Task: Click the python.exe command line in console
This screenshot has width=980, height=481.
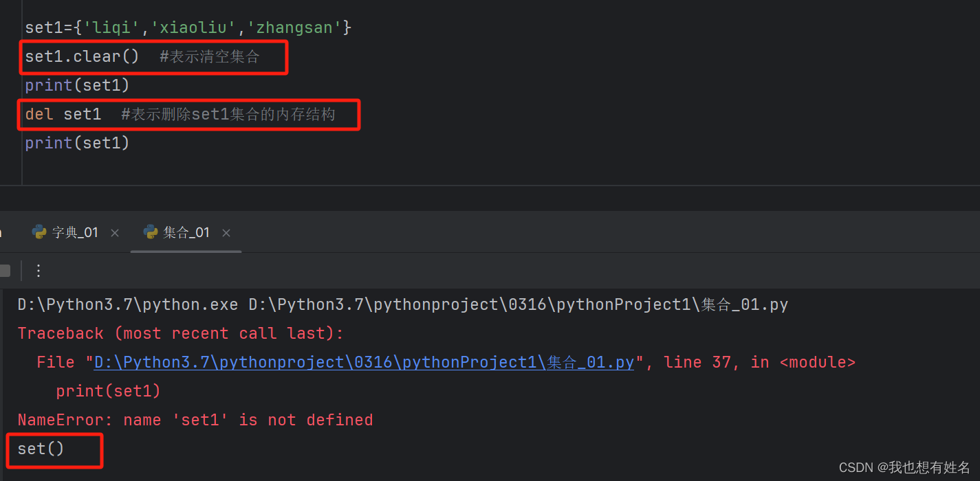Action: pyautogui.click(x=403, y=304)
